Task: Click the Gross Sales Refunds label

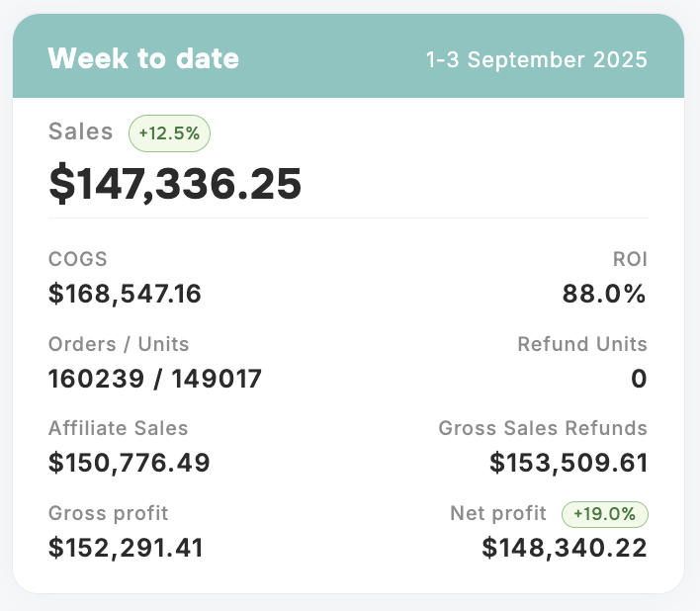Action: tap(543, 428)
